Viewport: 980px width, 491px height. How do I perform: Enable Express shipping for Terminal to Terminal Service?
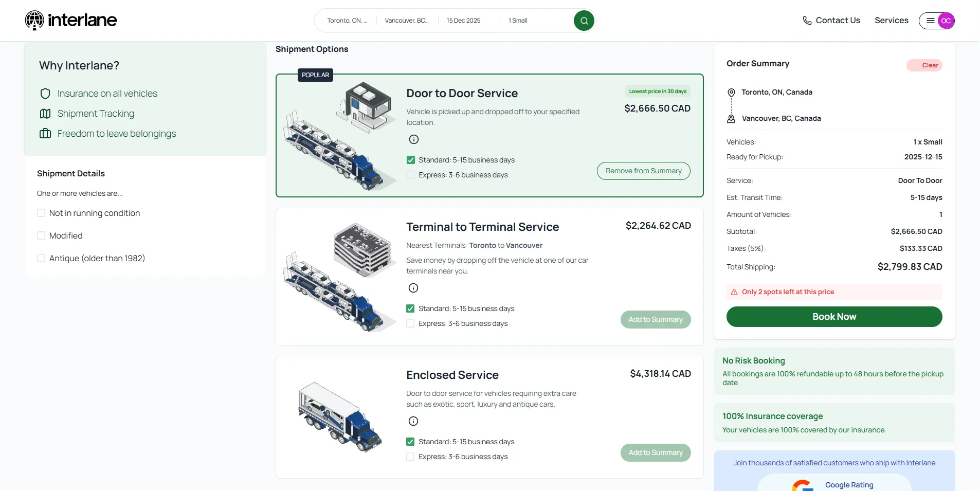pos(410,323)
